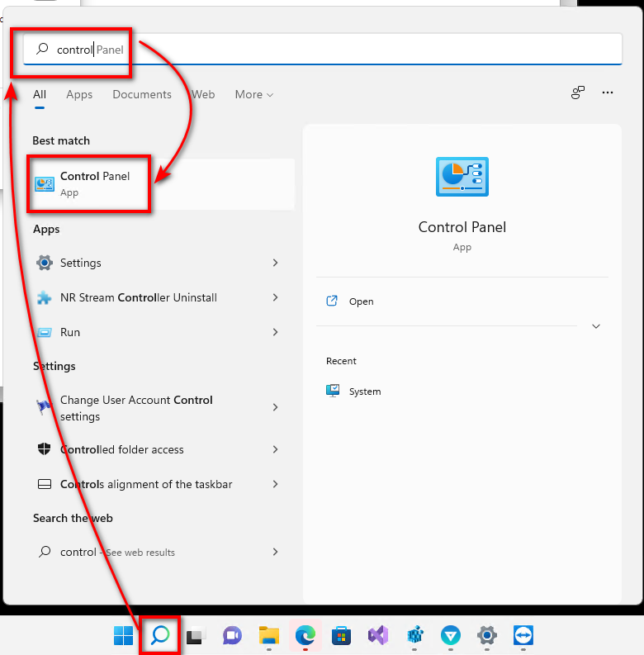Viewport: 644px width, 655px height.
Task: Switch to the Apps search tab
Action: pyautogui.click(x=79, y=95)
